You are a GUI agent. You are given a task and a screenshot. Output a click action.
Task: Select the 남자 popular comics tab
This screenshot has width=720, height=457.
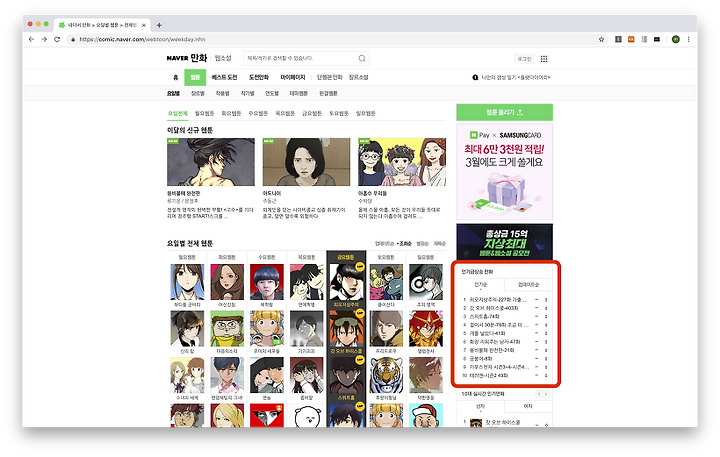(480, 406)
